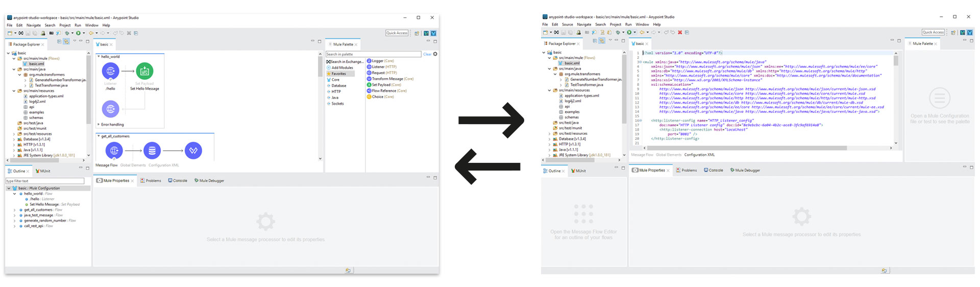Collapse the hello_world flow on canvas
Image resolution: width=980 pixels, height=287 pixels.
(99, 57)
